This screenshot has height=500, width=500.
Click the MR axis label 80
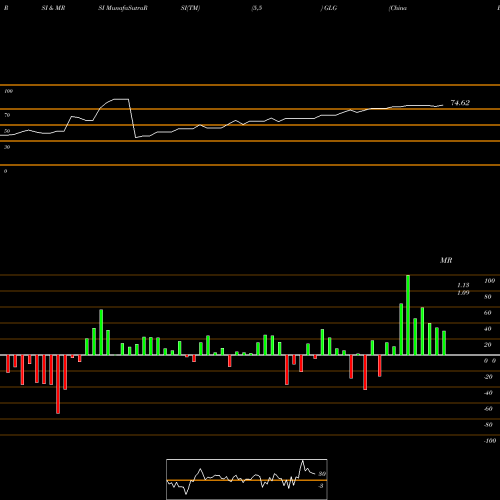[x=488, y=297]
